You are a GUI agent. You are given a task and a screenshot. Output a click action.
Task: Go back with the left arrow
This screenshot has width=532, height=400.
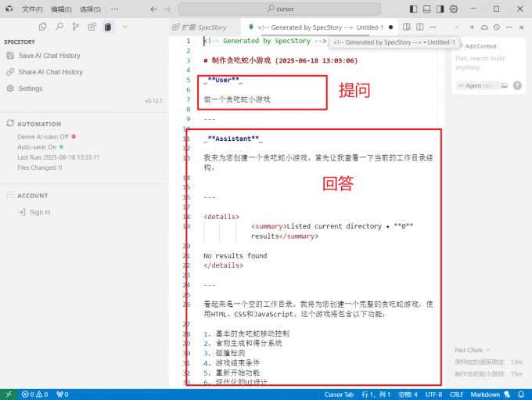click(x=153, y=9)
